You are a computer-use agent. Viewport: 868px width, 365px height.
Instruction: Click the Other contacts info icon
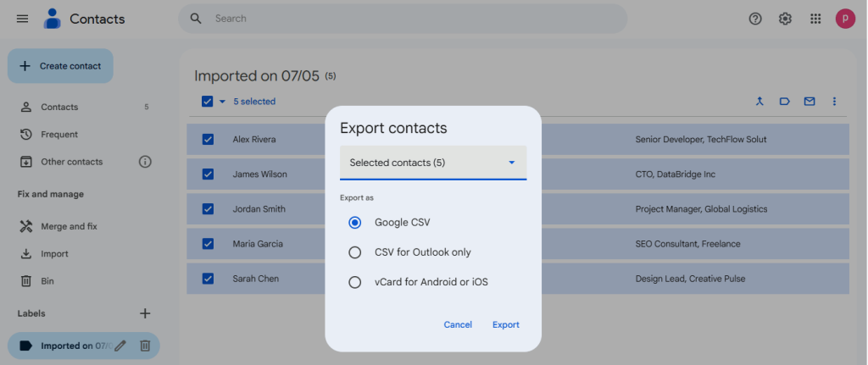coord(145,162)
